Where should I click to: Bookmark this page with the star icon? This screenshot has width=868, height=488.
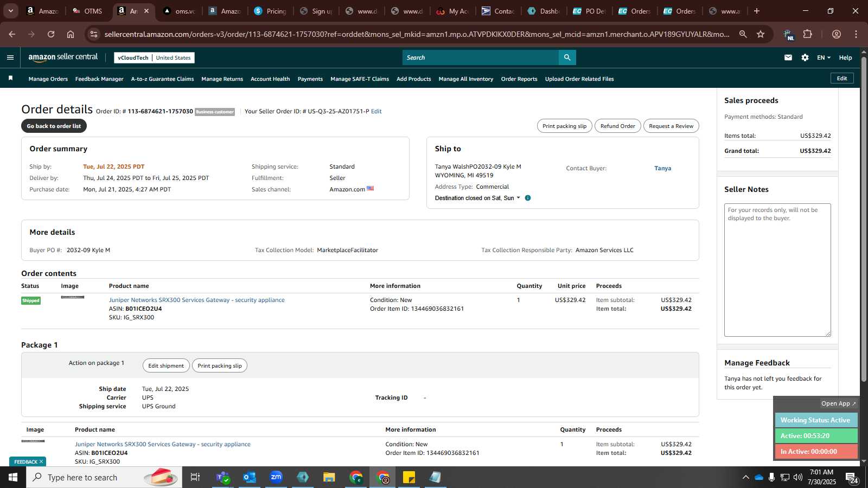coord(761,34)
